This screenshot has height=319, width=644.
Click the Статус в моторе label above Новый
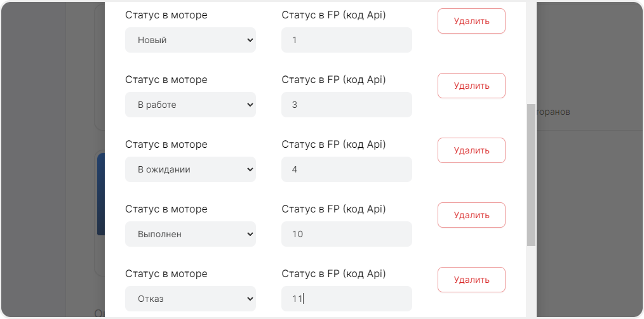point(166,15)
